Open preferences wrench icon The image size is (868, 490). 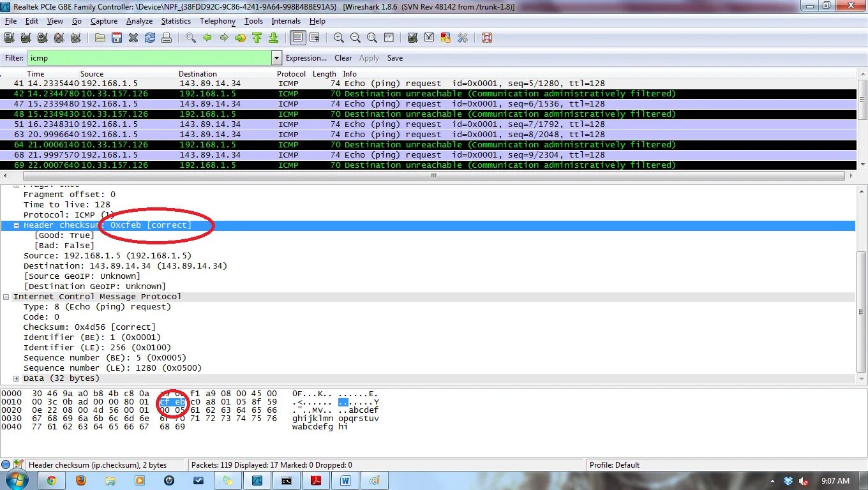[463, 38]
